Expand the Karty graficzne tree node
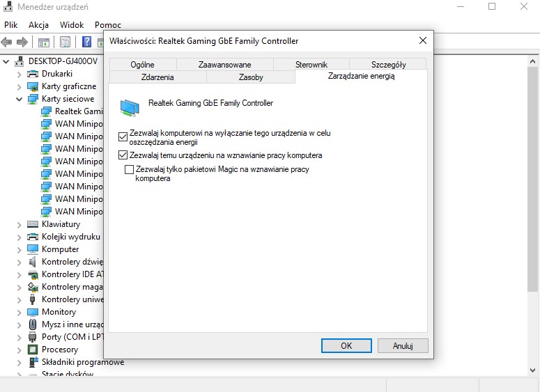The height and width of the screenshot is (392, 540). pos(20,86)
